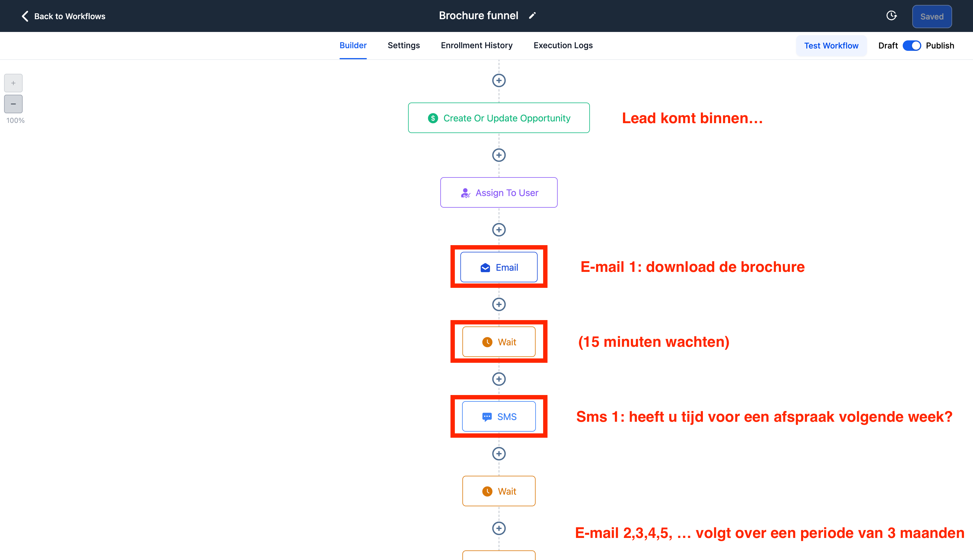Add step between Assign To User and Email
The image size is (973, 560).
pos(499,230)
